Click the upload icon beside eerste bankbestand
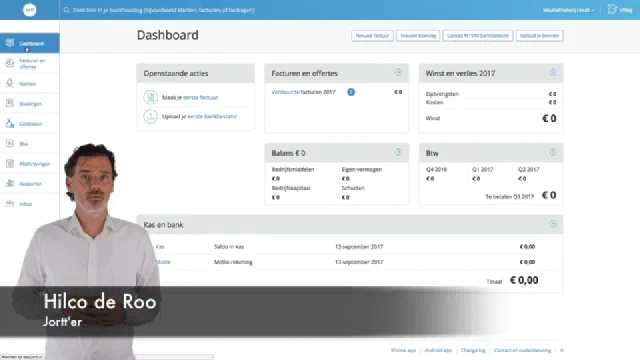The image size is (640, 360). pyautogui.click(x=151, y=116)
